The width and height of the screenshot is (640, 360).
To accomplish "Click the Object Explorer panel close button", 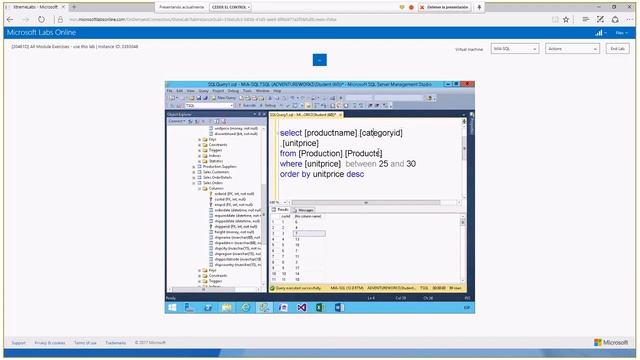I will click(264, 114).
